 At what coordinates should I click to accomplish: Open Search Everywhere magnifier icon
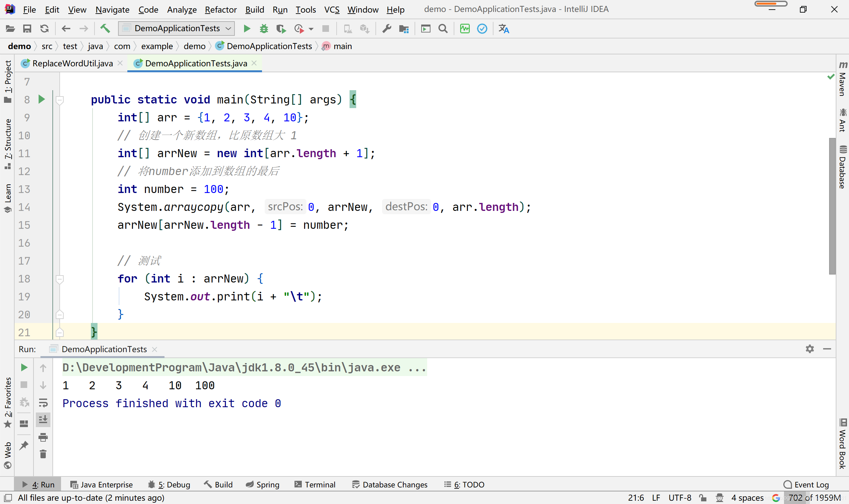coord(443,29)
